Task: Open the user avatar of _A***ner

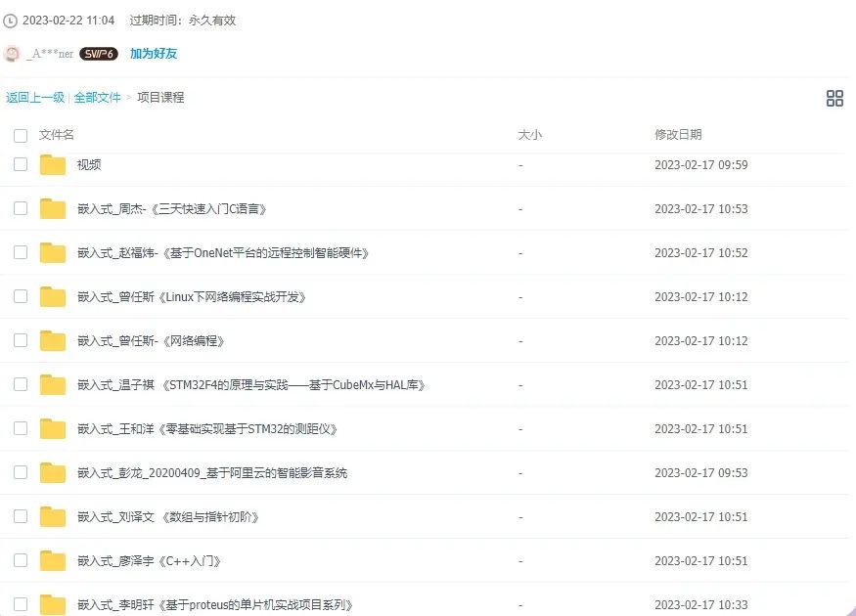Action: (12, 54)
